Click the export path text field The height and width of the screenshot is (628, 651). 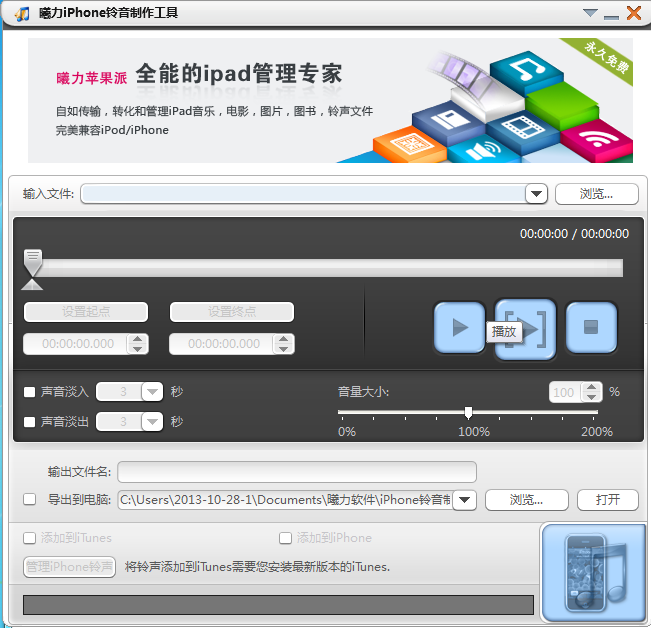pyautogui.click(x=286, y=500)
